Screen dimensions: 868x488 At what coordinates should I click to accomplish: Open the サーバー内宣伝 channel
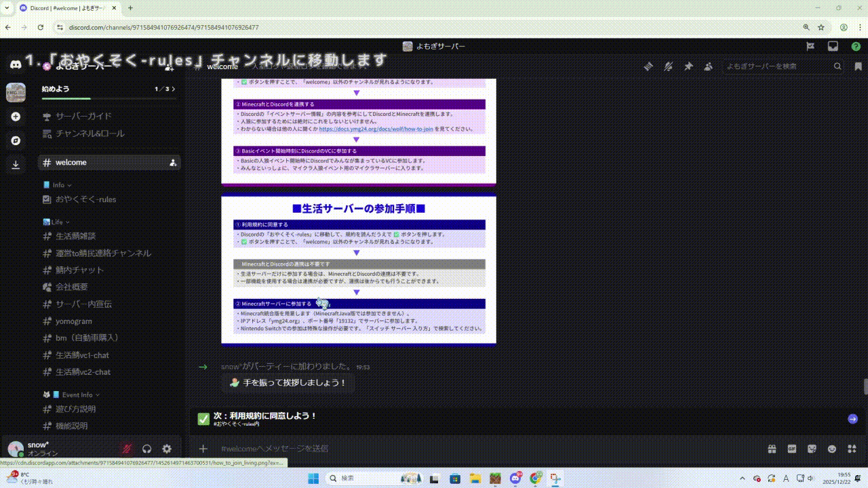pyautogui.click(x=110, y=304)
